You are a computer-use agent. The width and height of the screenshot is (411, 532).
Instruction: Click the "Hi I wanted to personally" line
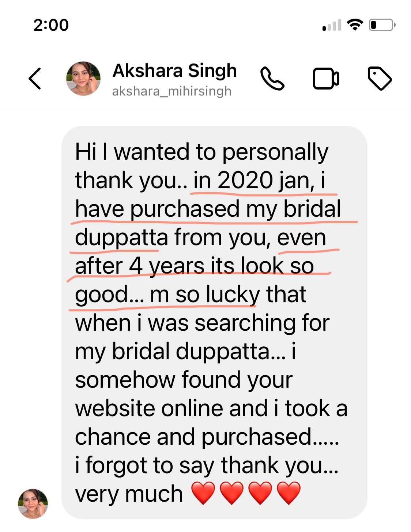[201, 152]
